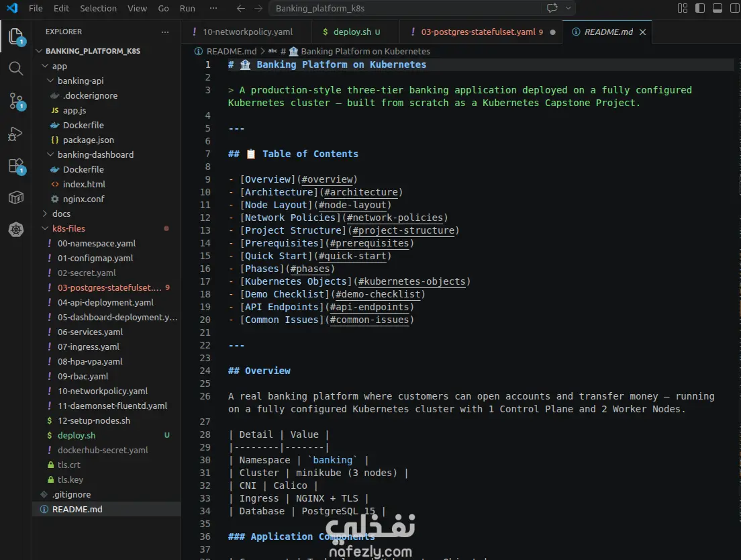
Task: Go back with the navigation arrow
Action: 240,8
